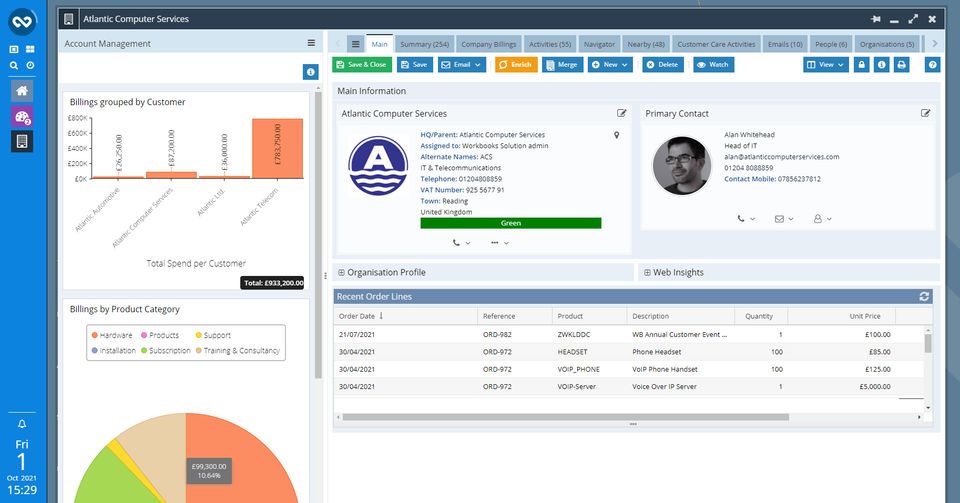Click the windows layout icon in sidebar
Image resolution: width=960 pixels, height=503 pixels.
[13, 49]
